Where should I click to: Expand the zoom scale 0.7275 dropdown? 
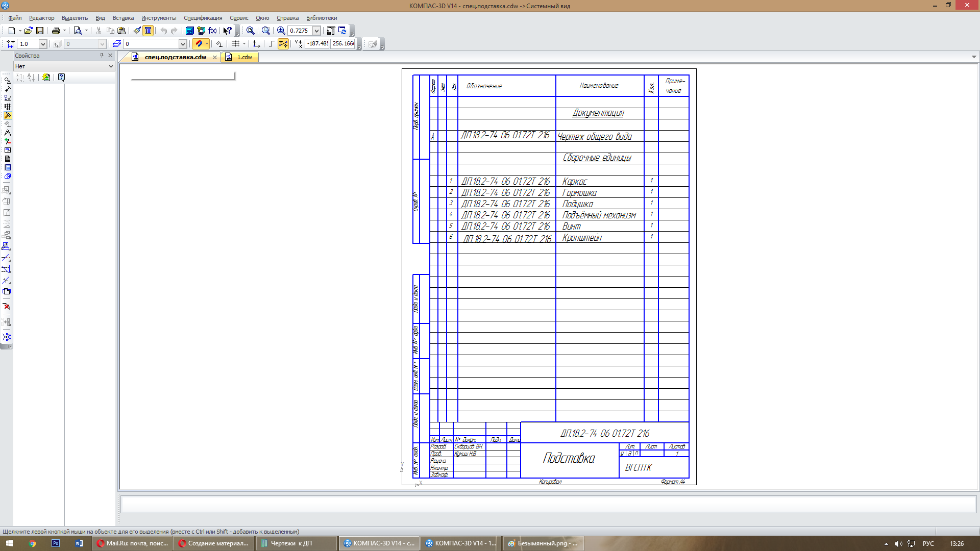(316, 31)
